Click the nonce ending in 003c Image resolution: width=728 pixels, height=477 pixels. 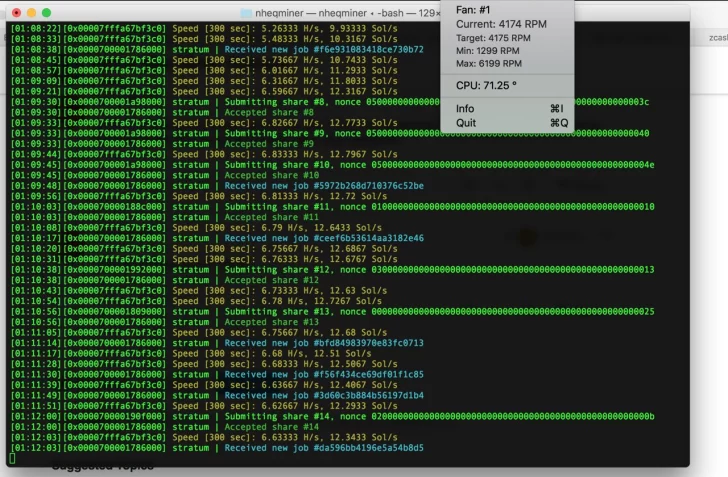pos(507,102)
